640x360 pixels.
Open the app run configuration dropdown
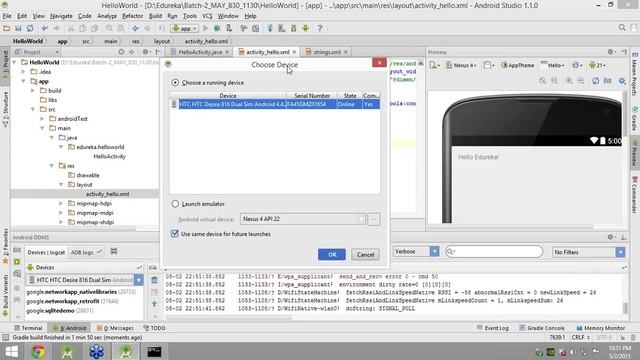(x=185, y=28)
